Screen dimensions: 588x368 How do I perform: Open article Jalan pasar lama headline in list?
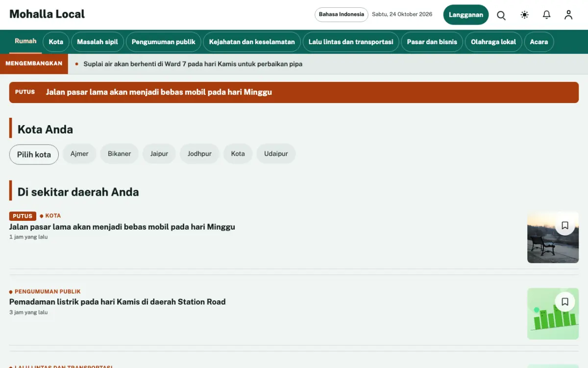tap(122, 227)
